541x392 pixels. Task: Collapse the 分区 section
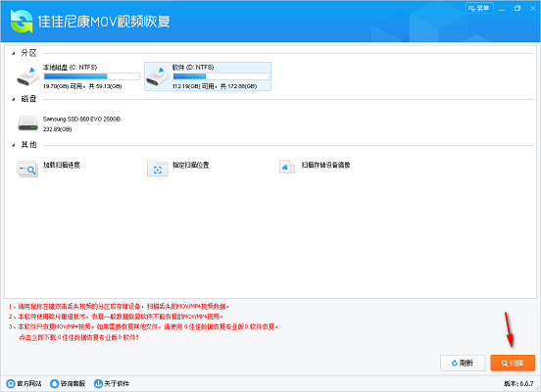point(14,53)
